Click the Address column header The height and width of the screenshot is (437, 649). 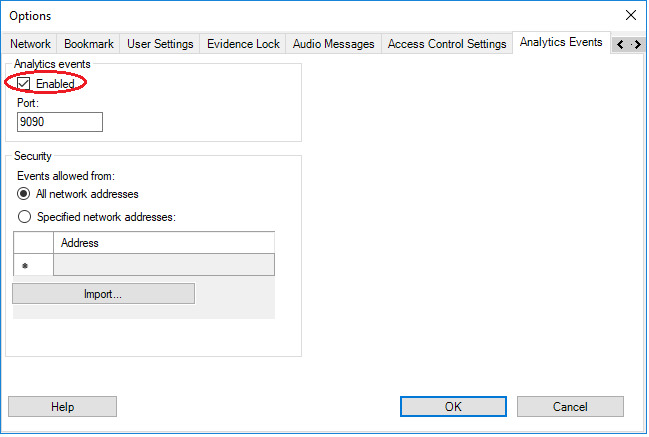coord(163,243)
